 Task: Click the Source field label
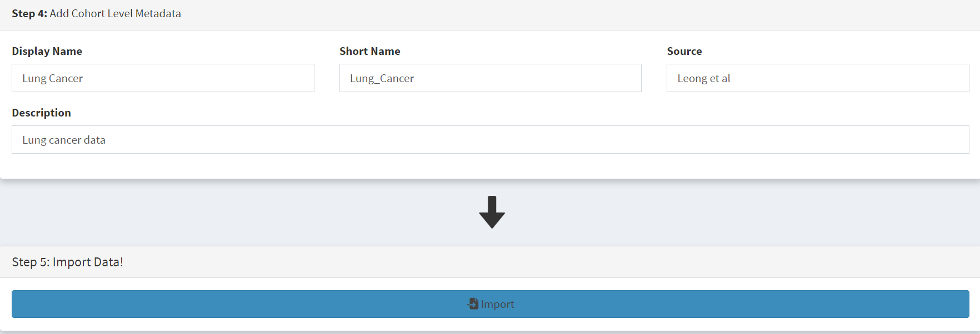click(684, 51)
